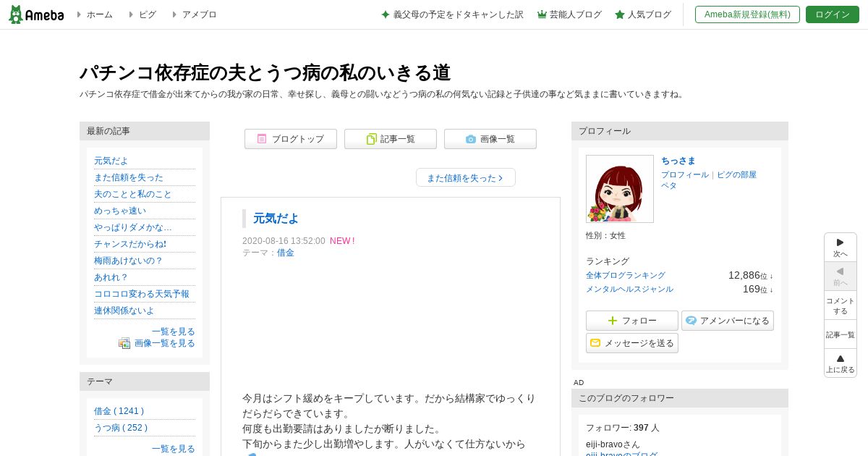Open 芸能人ブログ link

tap(569, 14)
